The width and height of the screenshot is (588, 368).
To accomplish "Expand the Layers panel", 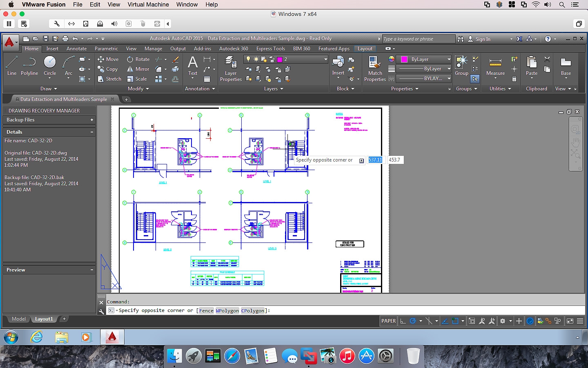I will coord(274,89).
